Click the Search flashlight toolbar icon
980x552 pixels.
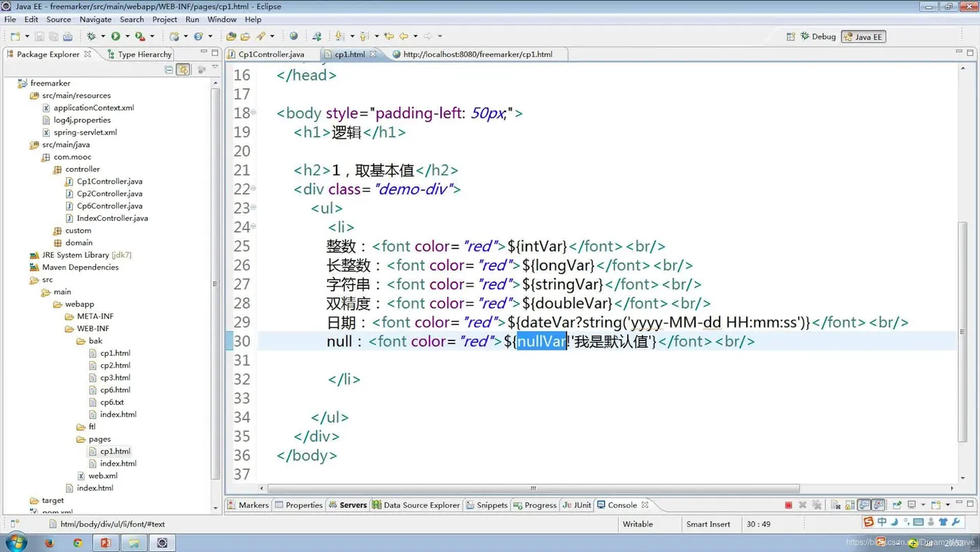[260, 36]
